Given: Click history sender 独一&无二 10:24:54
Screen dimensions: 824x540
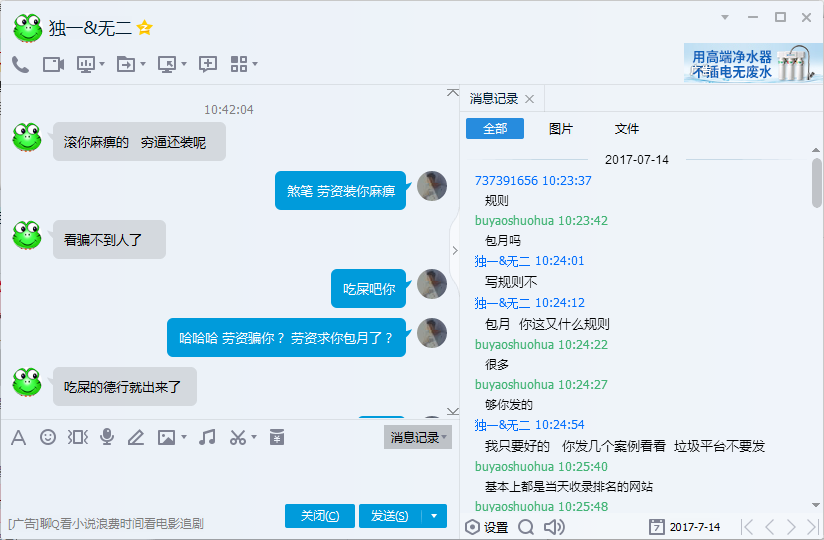Looking at the screenshot, I should point(530,424).
